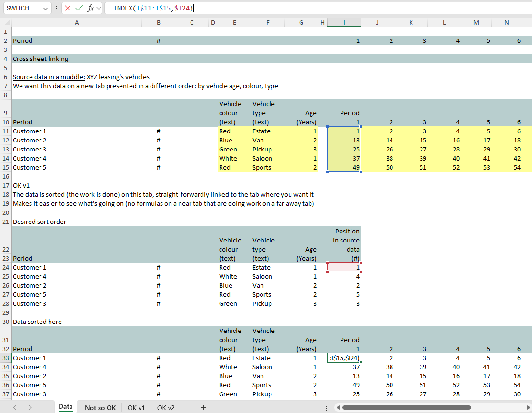Image resolution: width=532 pixels, height=413 pixels.
Task: Expand the Name Box dropdown arrow
Action: click(x=45, y=9)
